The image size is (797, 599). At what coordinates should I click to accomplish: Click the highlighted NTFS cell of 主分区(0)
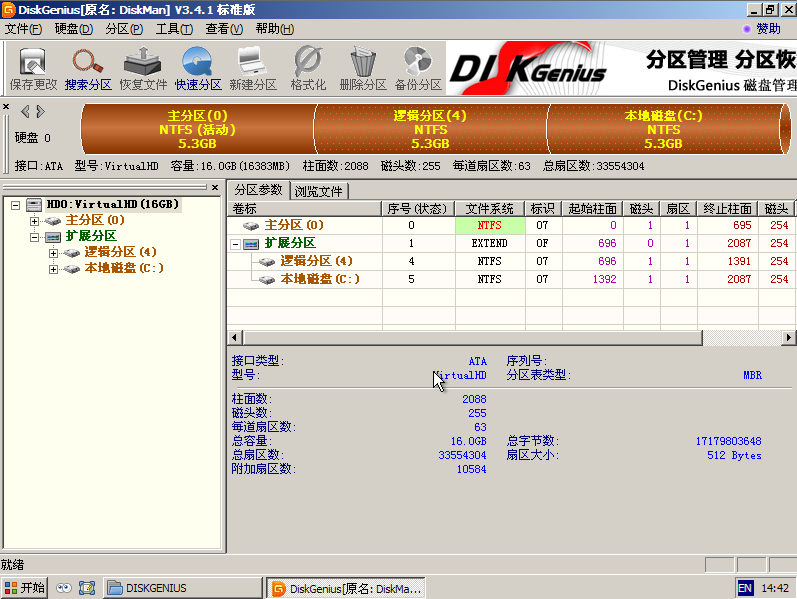[490, 225]
